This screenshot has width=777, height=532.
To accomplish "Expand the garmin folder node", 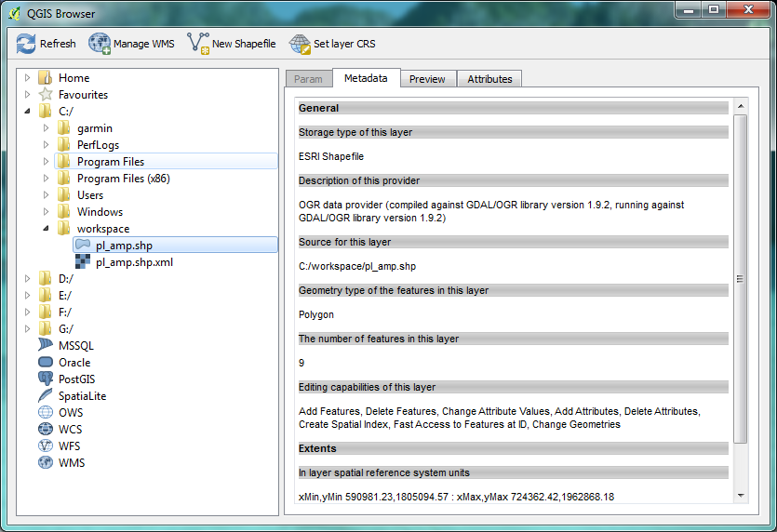I will (46, 127).
